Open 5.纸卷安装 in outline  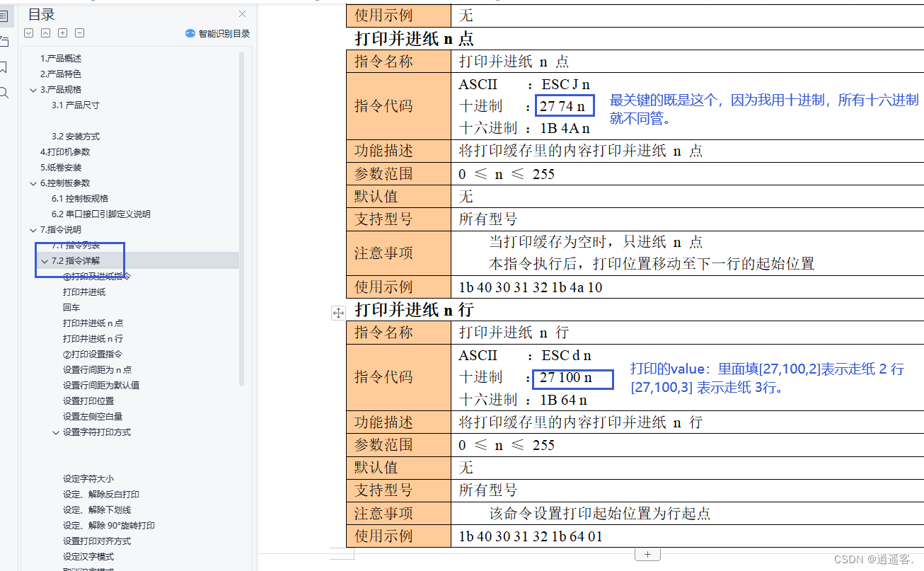[x=61, y=168]
